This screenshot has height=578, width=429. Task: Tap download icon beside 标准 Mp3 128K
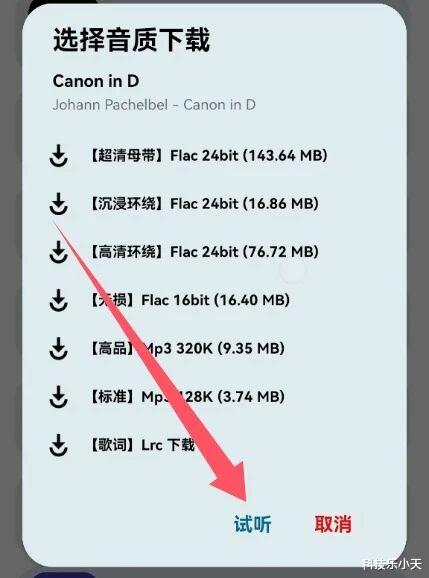(58, 397)
